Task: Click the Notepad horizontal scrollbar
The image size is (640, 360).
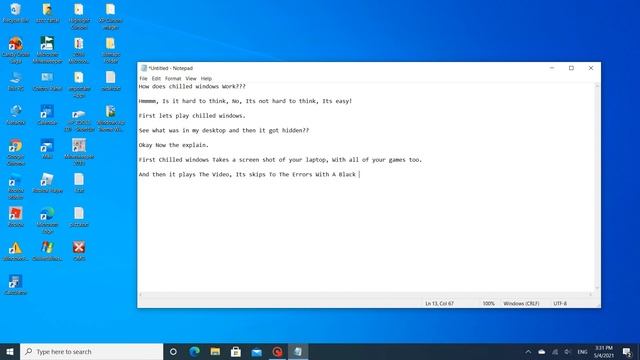Action: (366, 294)
